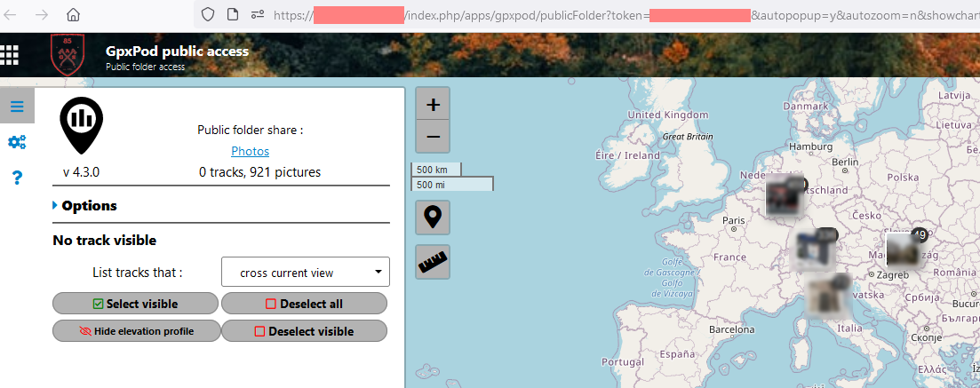Screen dimensions: 980x388
Task: Toggle sidebar with hamburger menu tab
Action: [x=17, y=107]
